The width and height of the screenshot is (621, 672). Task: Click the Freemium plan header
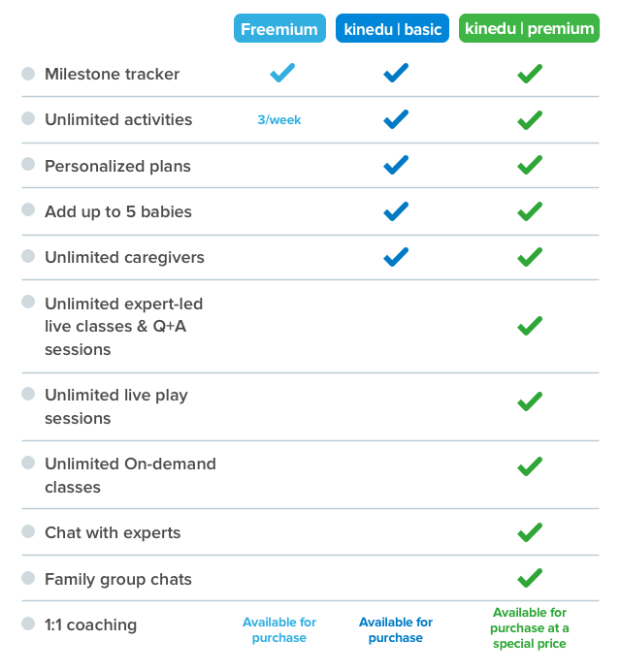(x=279, y=29)
